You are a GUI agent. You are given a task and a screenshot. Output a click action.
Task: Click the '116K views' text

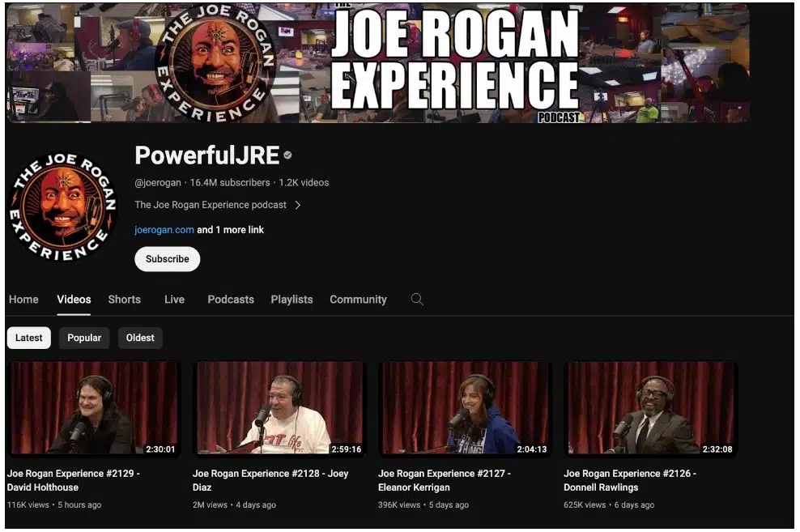point(28,505)
